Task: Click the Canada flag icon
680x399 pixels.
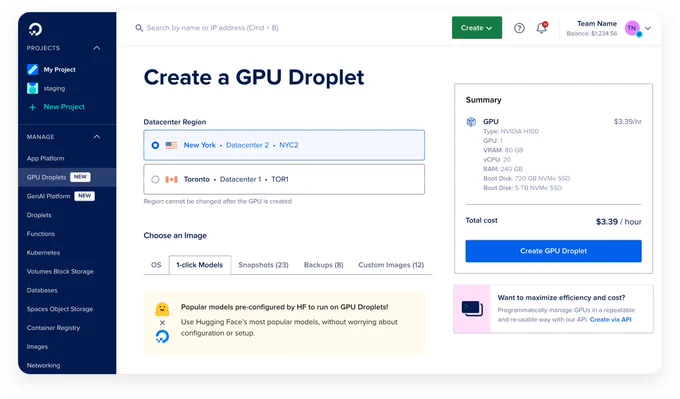Action: tap(171, 180)
